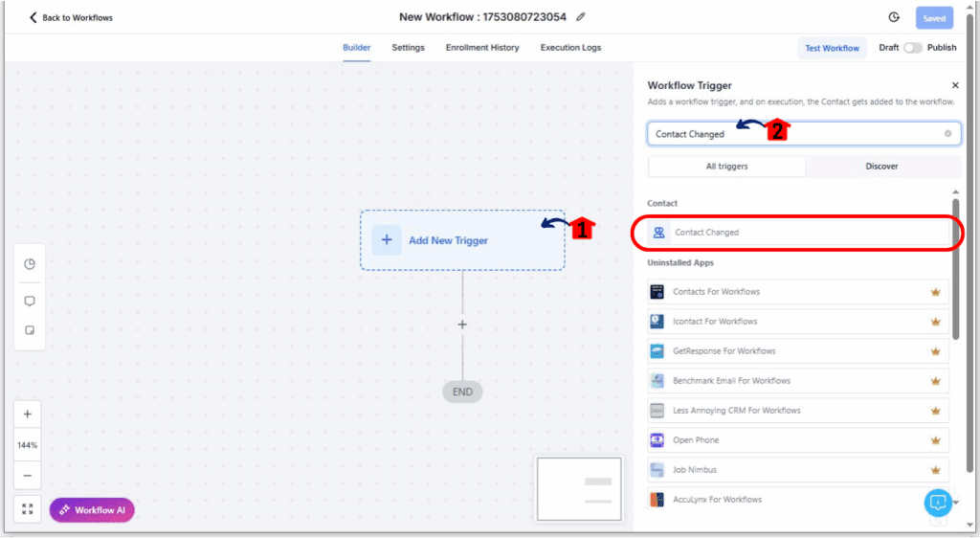Viewport: 980px width, 538px height.
Task: Select Benchmark Email For Workflows app
Action: [x=798, y=381]
